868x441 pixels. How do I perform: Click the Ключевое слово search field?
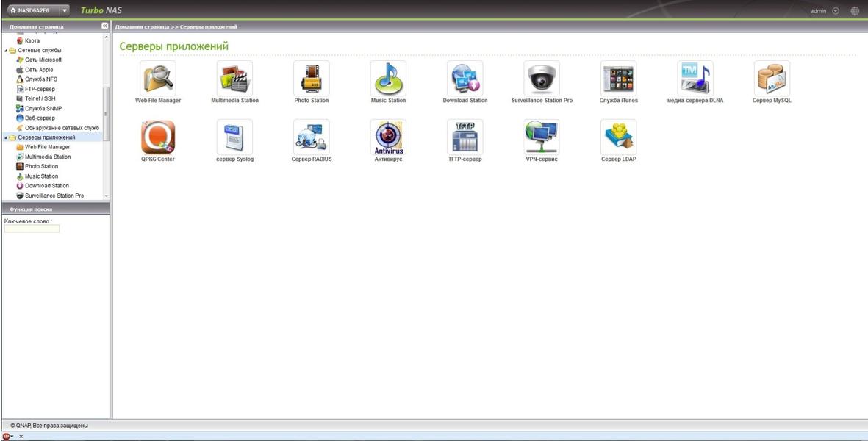click(32, 229)
